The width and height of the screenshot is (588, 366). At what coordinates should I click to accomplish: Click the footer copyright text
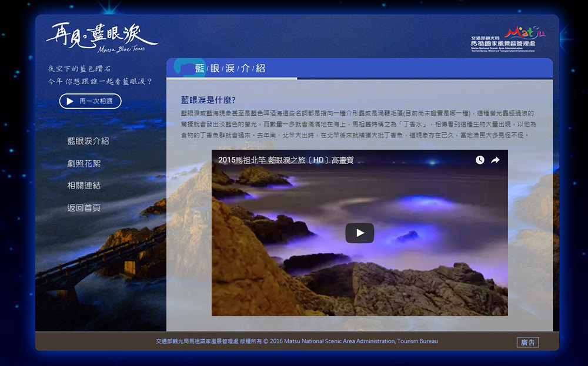[x=296, y=341]
